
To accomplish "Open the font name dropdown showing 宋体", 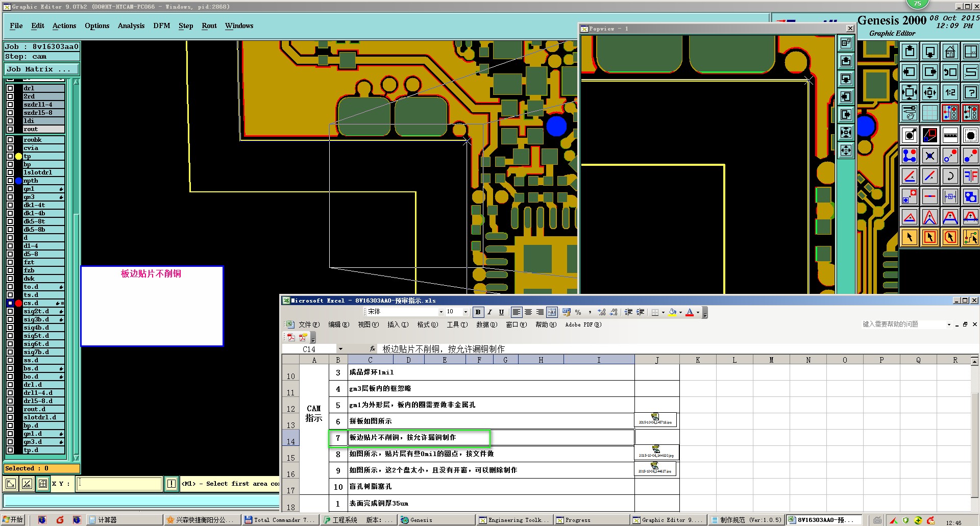I will click(441, 312).
